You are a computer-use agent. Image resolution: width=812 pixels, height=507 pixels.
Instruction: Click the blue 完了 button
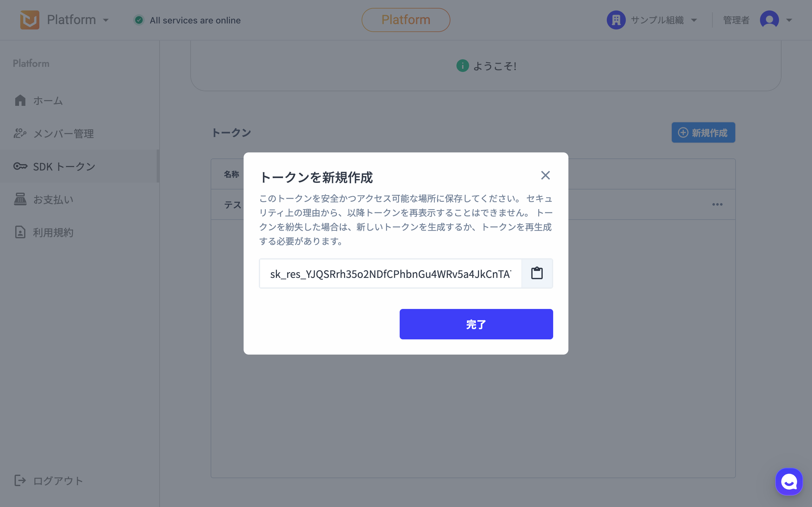tap(476, 324)
